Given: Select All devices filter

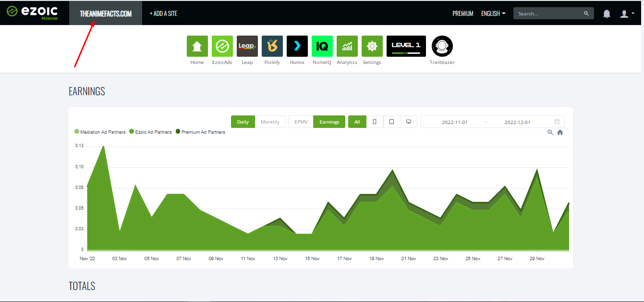Looking at the screenshot, I should [357, 122].
